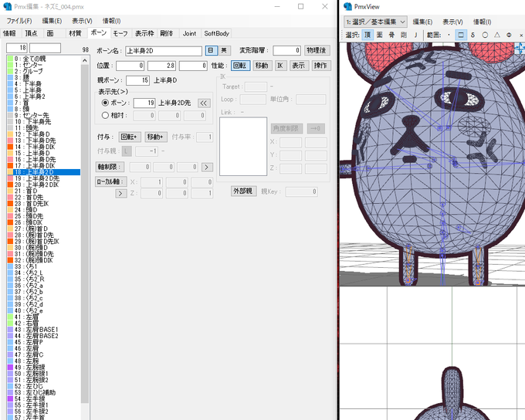This screenshot has height=420, width=525.
Task: Select circle range mode in PmxView
Action: coord(485,35)
